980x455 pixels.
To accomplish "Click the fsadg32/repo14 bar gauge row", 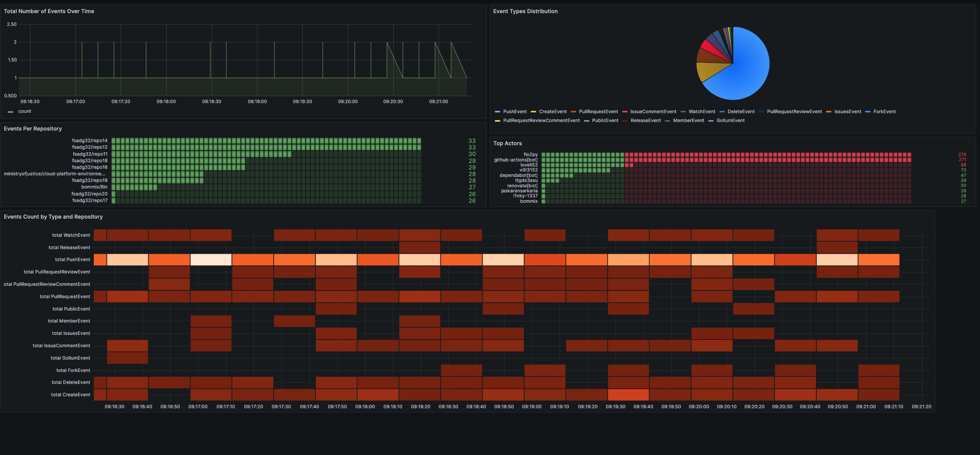I will tap(266, 141).
